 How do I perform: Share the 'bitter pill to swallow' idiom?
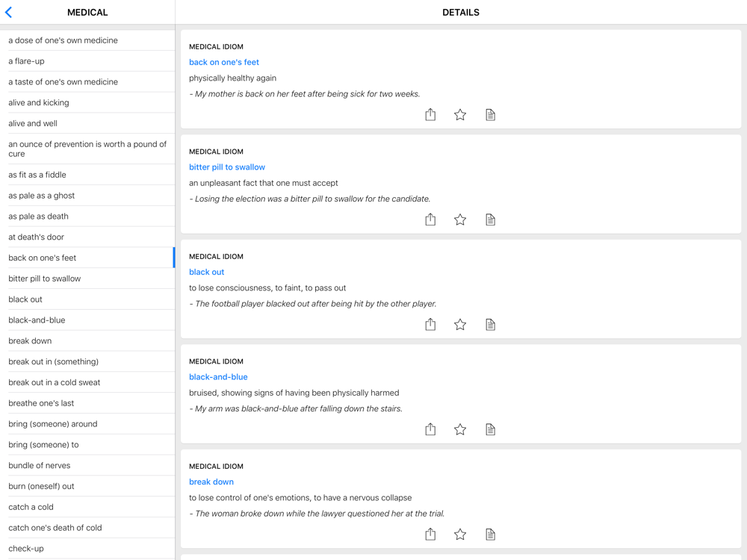(x=430, y=219)
